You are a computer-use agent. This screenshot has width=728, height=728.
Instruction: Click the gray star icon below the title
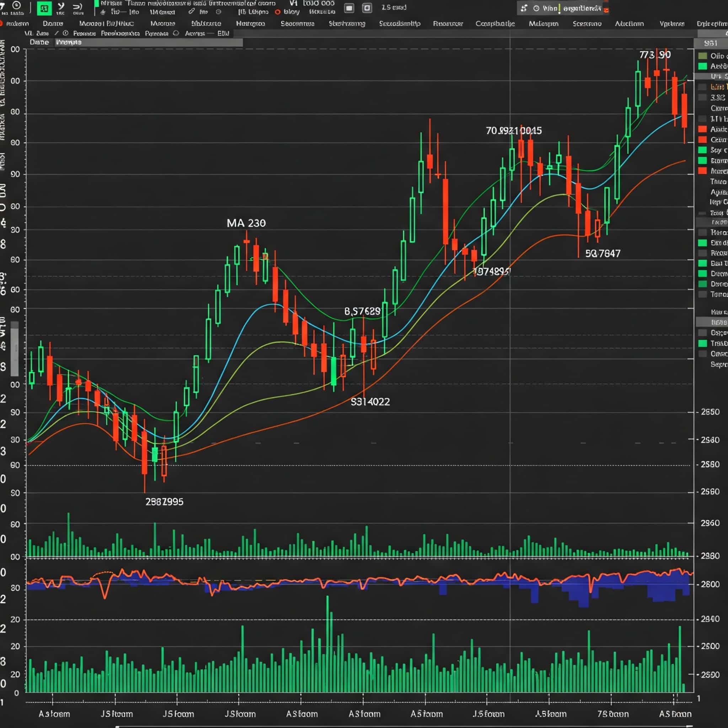[x=103, y=12]
